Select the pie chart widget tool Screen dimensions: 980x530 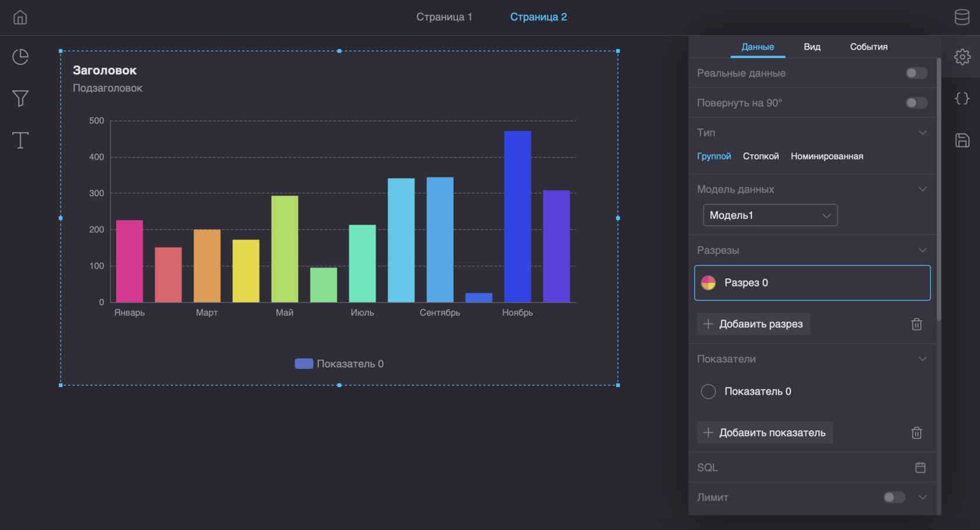[x=20, y=57]
